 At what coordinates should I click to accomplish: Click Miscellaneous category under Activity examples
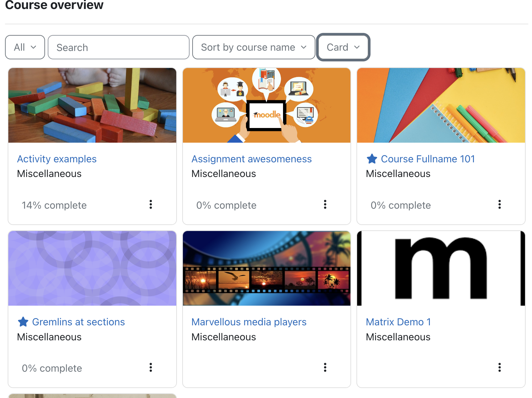click(x=49, y=174)
